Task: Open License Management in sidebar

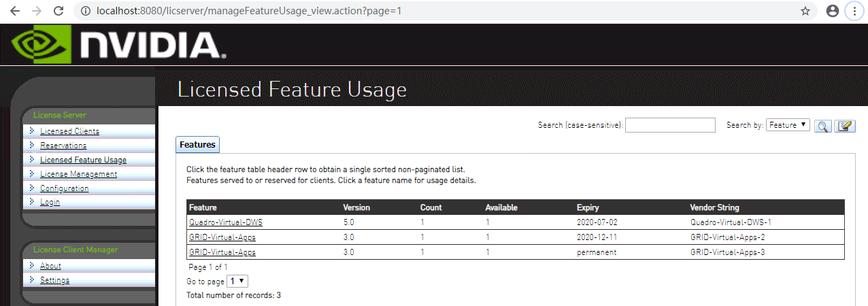Action: pos(78,174)
